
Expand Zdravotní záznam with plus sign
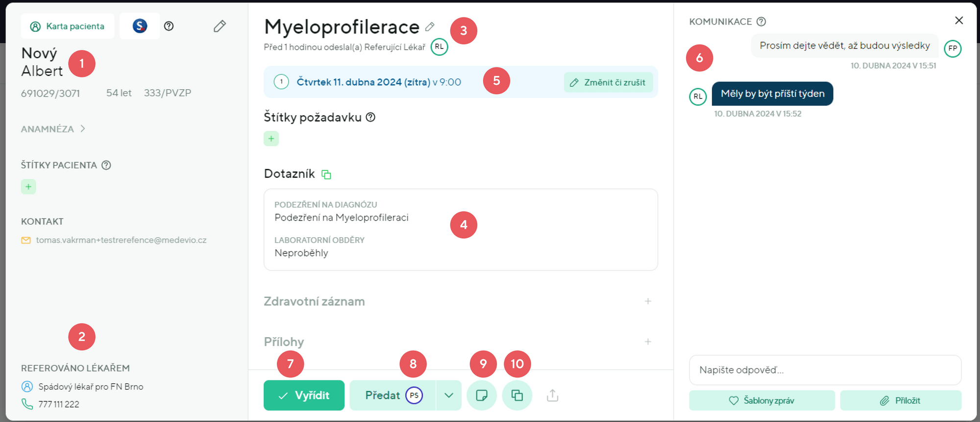pos(648,301)
